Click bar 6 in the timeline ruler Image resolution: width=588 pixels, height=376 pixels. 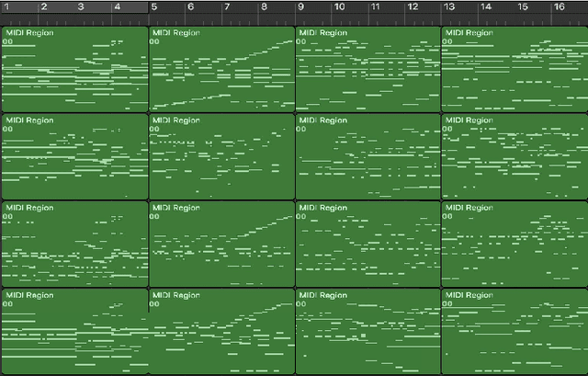coord(190,7)
